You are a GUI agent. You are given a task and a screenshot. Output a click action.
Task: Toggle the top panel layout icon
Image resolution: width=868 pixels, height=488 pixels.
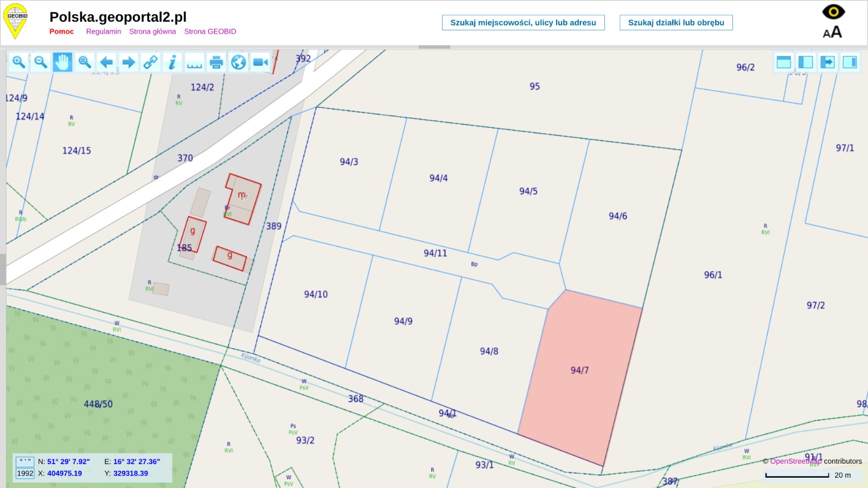point(783,62)
